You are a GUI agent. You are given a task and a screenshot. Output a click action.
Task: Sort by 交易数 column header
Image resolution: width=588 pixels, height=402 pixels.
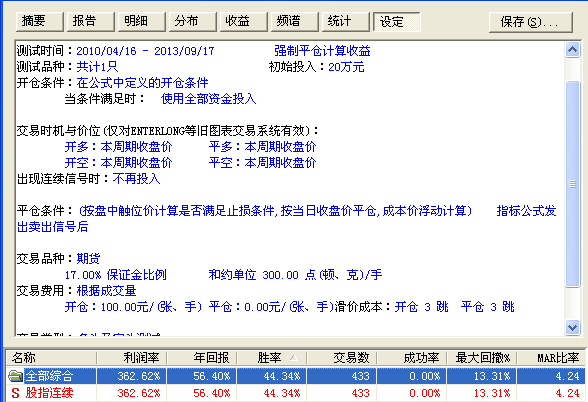click(342, 358)
